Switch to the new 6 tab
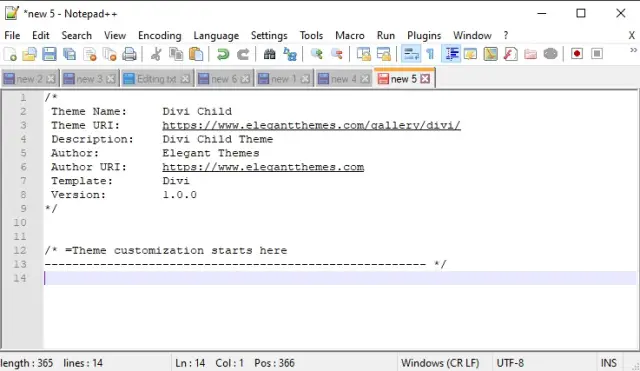640x371 pixels. [x=224, y=79]
